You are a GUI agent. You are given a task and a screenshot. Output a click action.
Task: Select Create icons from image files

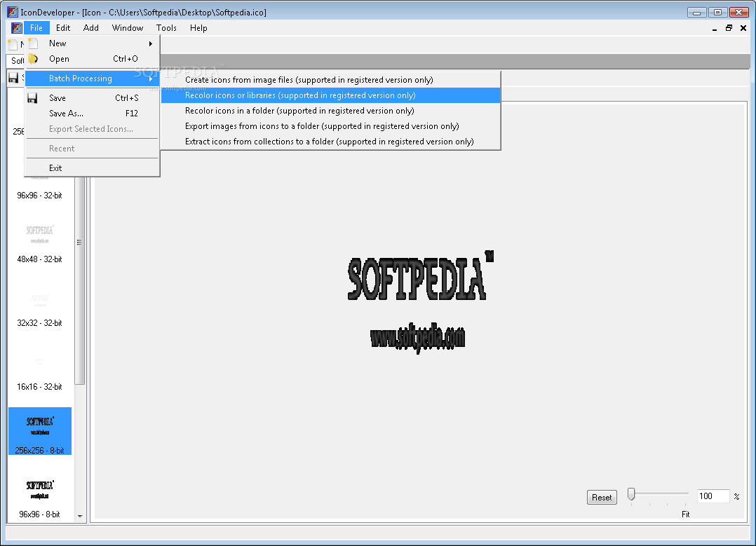pos(330,80)
